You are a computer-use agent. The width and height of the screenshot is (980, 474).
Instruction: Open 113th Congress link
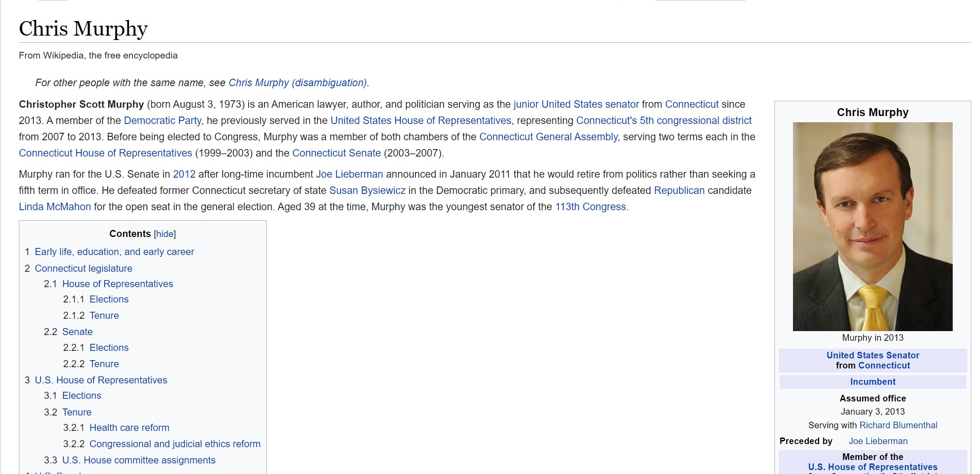pyautogui.click(x=591, y=207)
